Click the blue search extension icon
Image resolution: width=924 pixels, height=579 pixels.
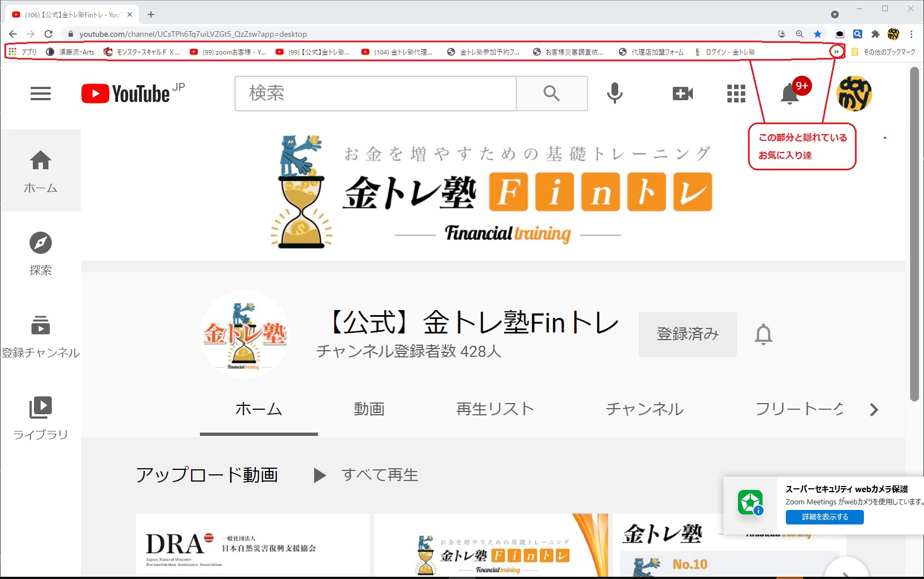click(858, 34)
